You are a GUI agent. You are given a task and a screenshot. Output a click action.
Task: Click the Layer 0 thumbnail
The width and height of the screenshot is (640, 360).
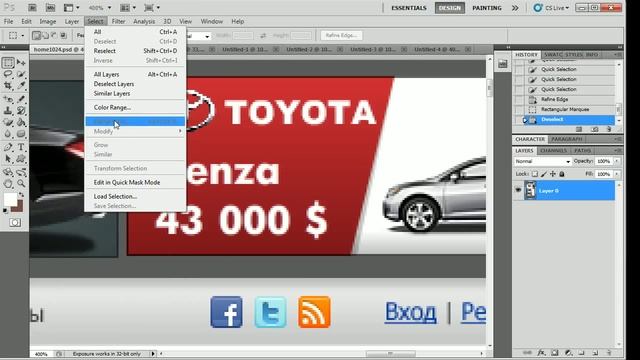(x=530, y=190)
